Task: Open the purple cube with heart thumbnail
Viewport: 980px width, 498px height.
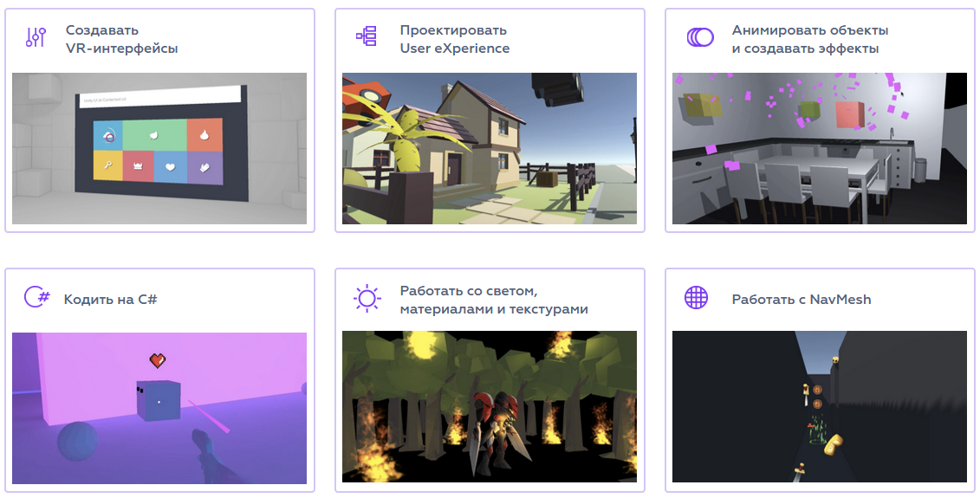Action: point(159,408)
